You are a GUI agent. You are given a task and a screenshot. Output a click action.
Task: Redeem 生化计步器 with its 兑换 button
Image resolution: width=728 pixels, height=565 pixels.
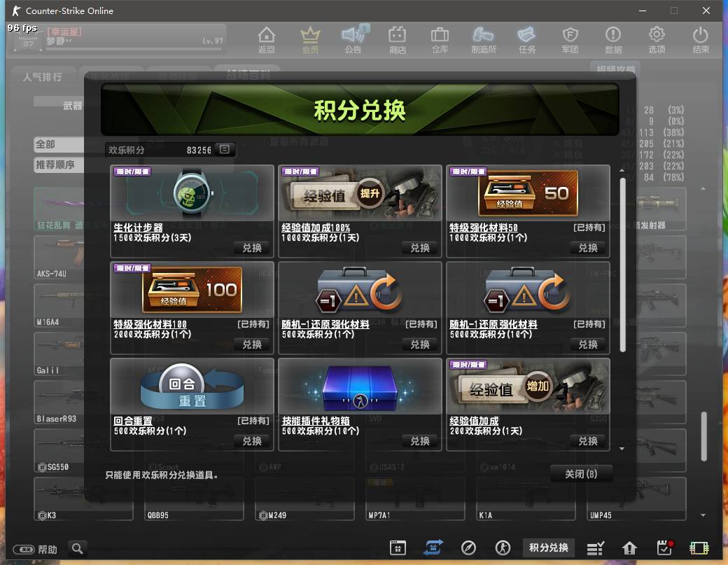252,248
